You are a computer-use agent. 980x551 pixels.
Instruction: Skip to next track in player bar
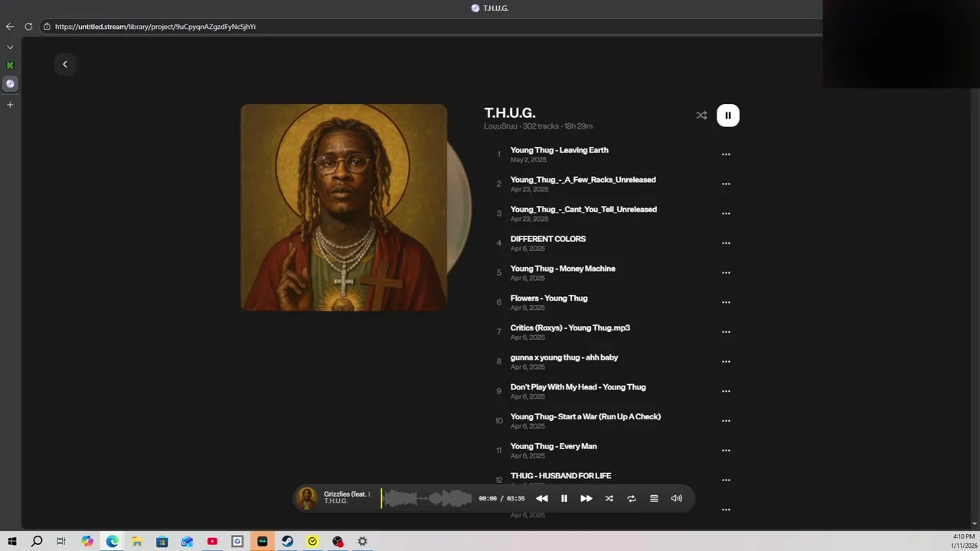[586, 498]
